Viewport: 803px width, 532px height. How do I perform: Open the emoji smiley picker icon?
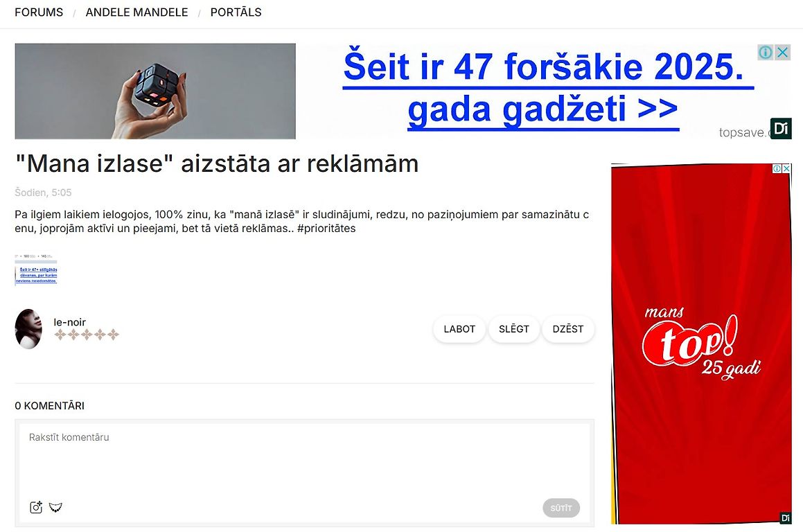coord(55,507)
